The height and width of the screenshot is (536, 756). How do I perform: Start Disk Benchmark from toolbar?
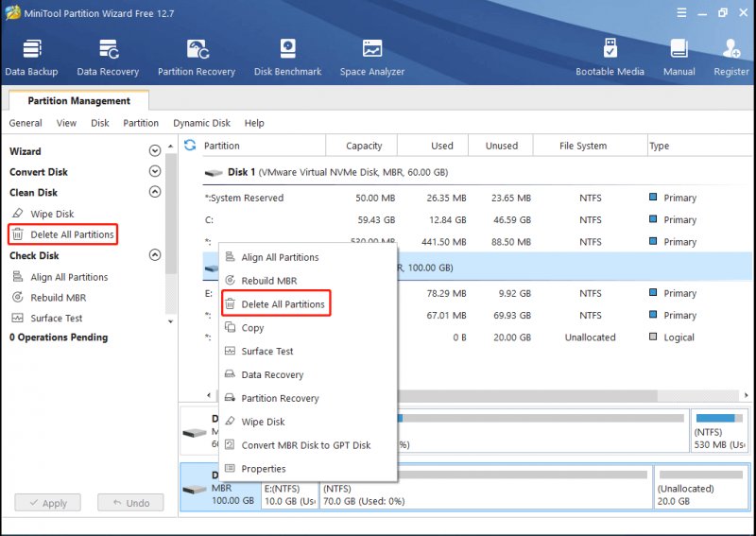coord(287,58)
